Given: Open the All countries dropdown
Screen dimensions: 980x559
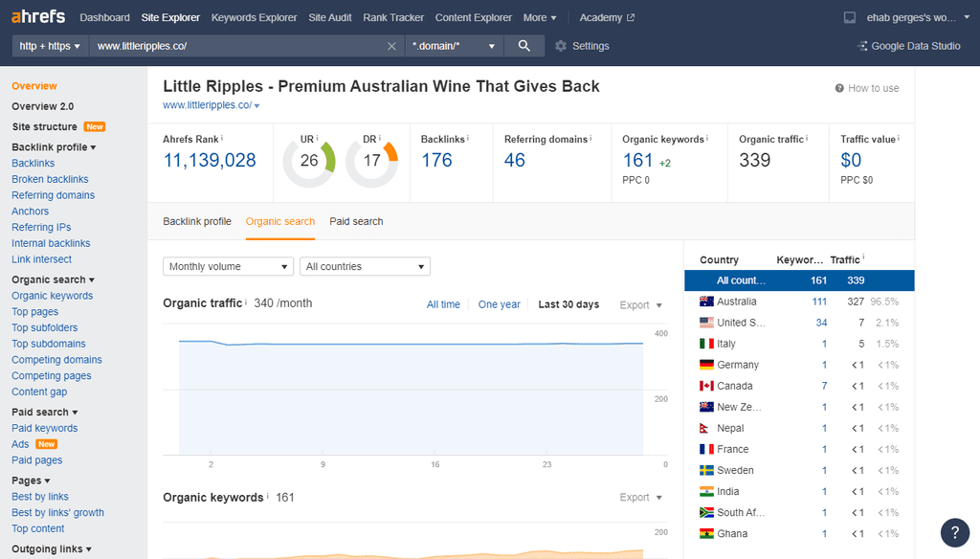Looking at the screenshot, I should click(x=365, y=266).
